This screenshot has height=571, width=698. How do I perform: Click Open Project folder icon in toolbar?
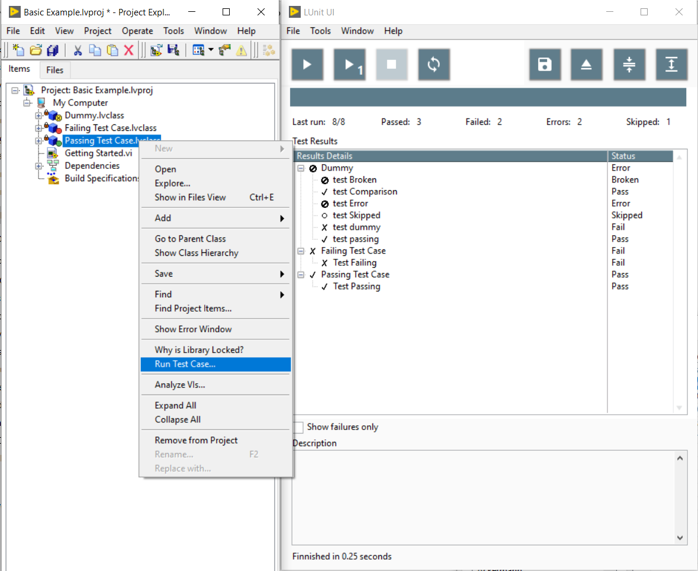click(36, 50)
